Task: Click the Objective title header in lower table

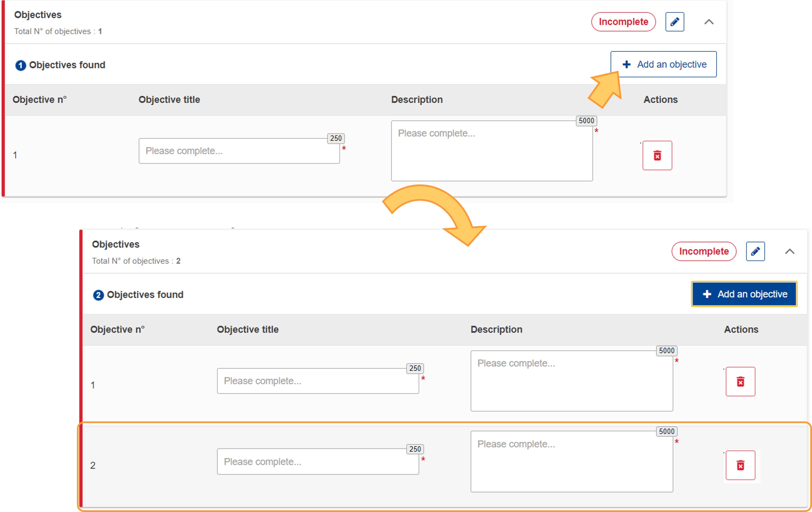Action: click(248, 329)
